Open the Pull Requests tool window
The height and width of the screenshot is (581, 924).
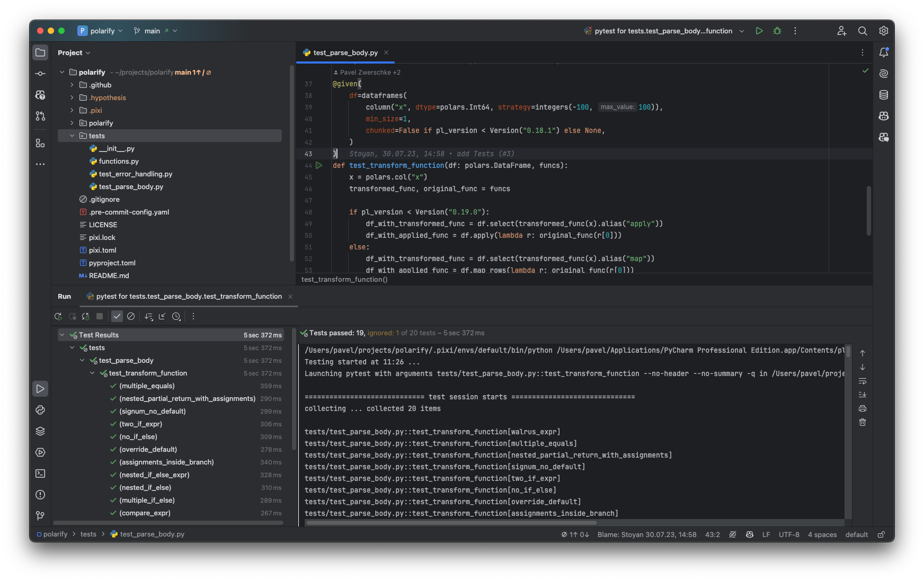(40, 116)
